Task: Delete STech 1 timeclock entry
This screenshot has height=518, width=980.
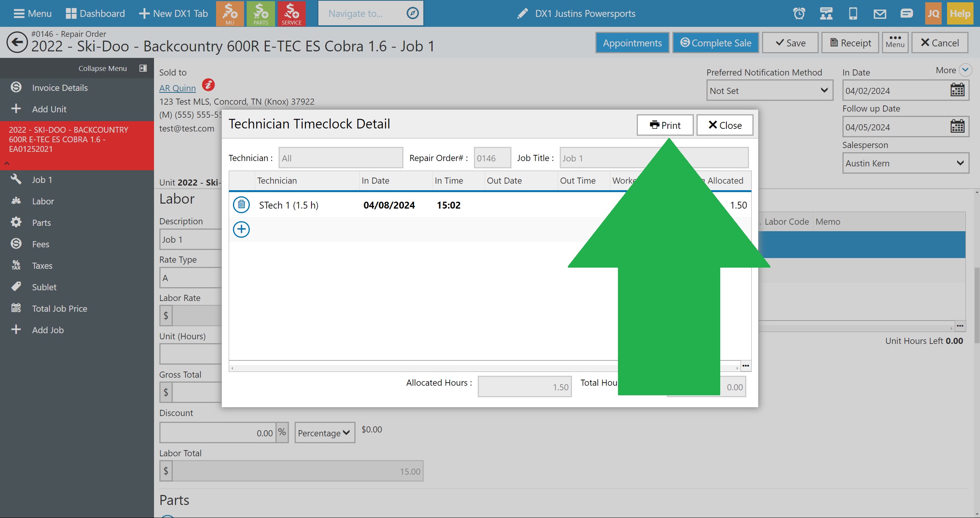Action: (x=241, y=205)
